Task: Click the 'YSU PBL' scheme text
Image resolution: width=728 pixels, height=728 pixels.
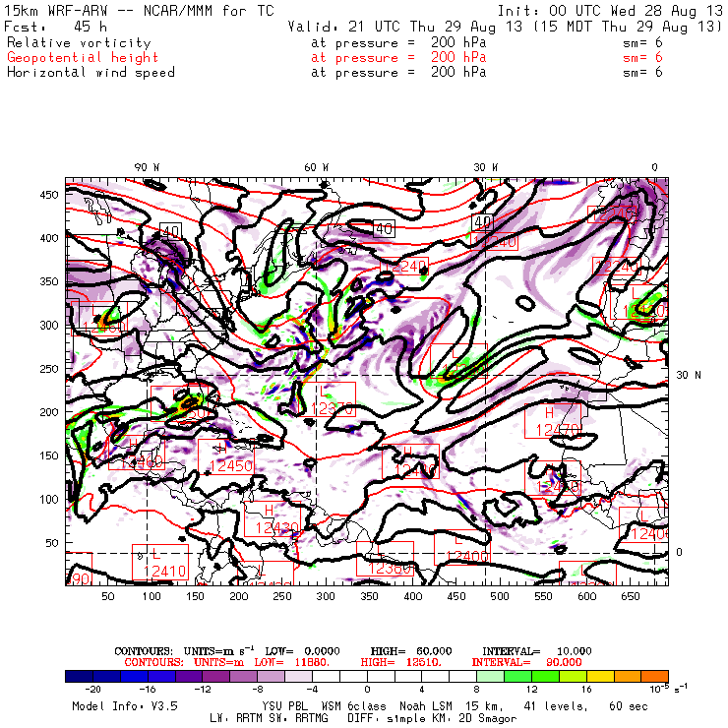Action: [x=284, y=706]
